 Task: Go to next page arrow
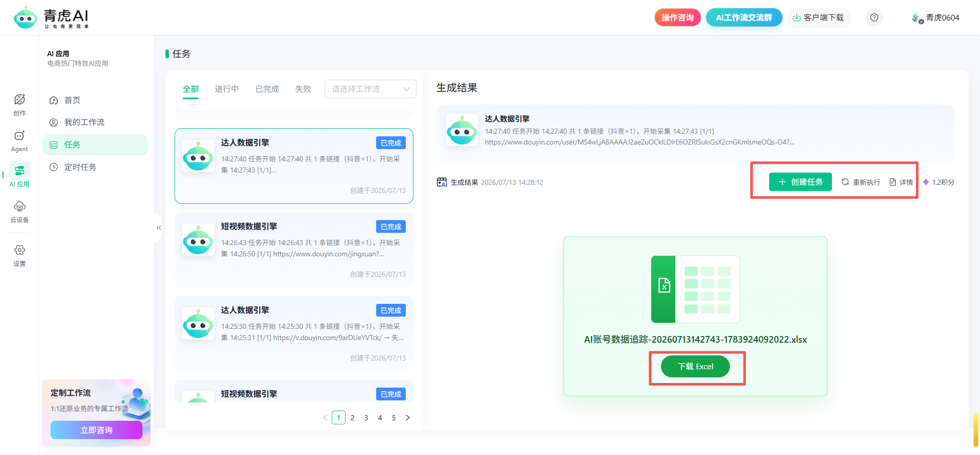coord(407,418)
